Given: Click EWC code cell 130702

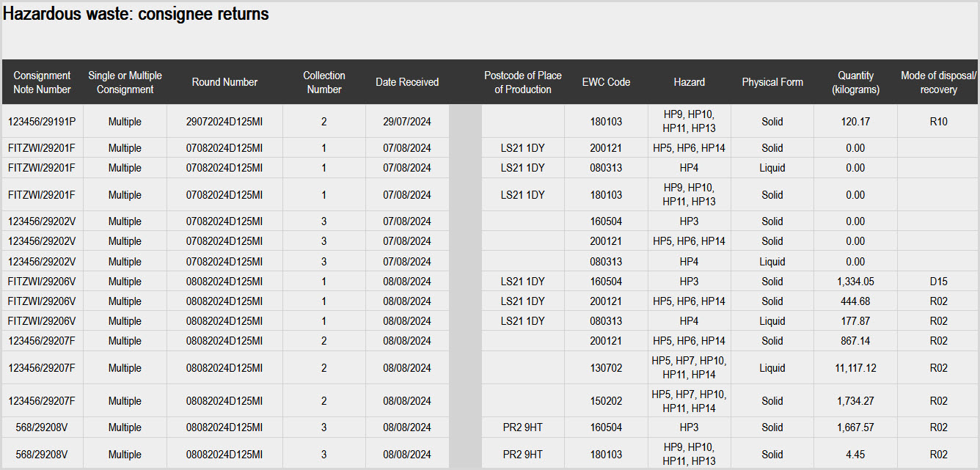Looking at the screenshot, I should click(606, 368).
